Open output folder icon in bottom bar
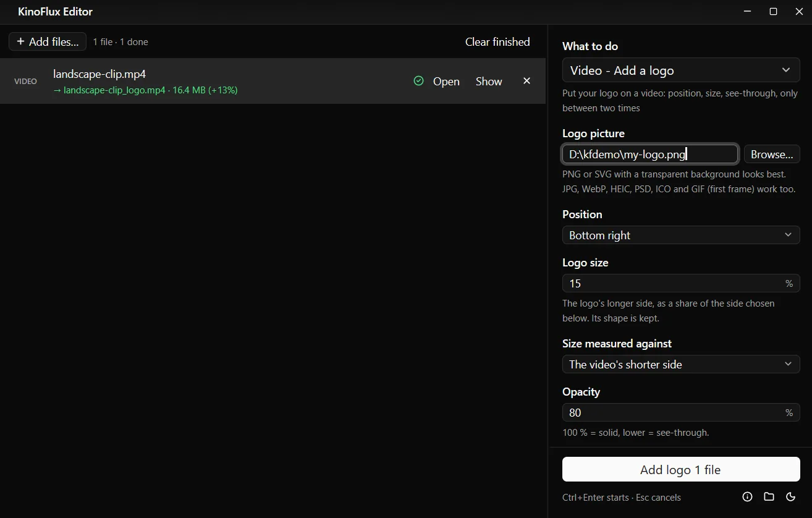Screen dimensions: 812x518 [769, 497]
